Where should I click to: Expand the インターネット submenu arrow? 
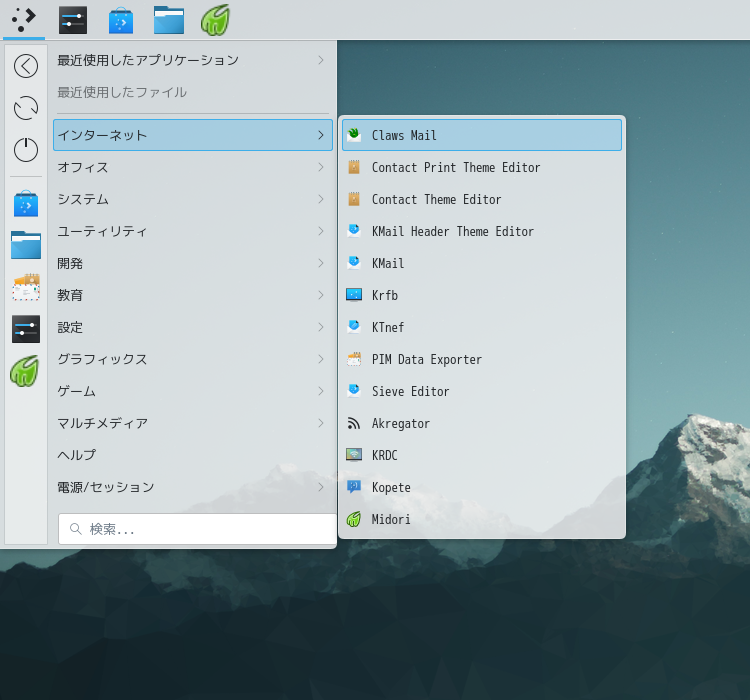pos(321,135)
